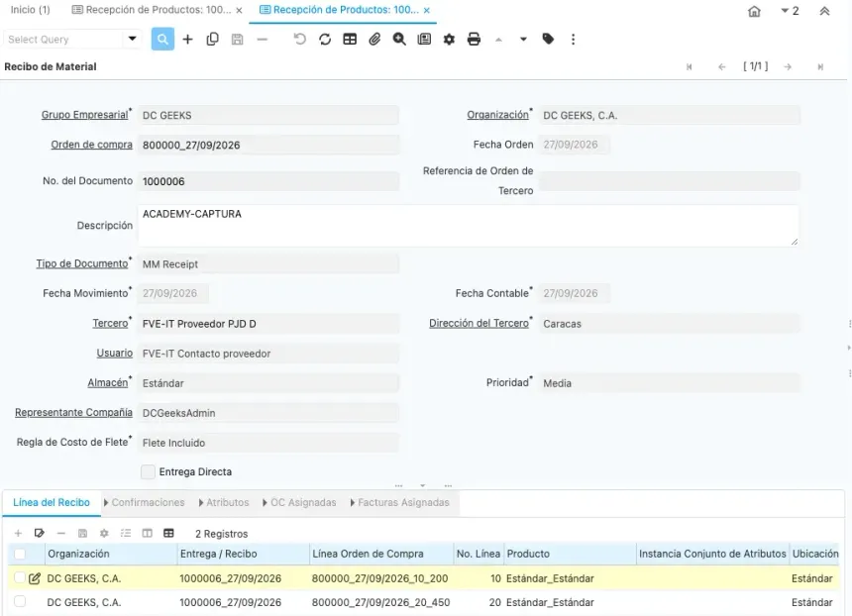Image resolution: width=852 pixels, height=616 pixels.
Task: Open the Select Query dropdown arrow
Action: 132,39
